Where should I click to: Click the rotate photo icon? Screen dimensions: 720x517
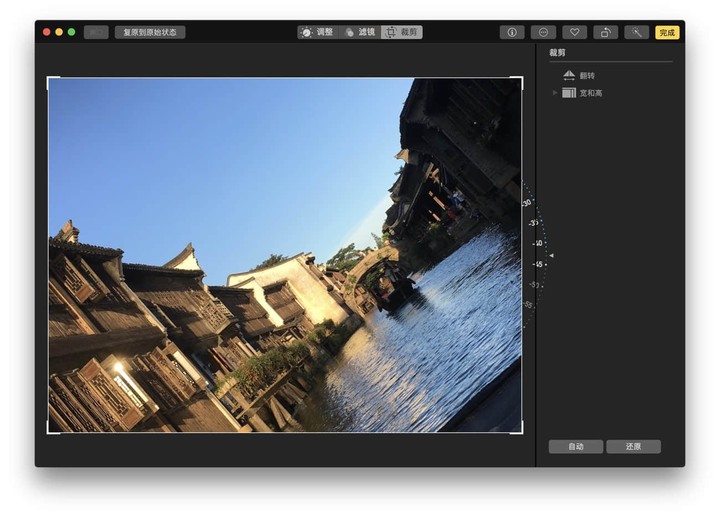pos(605,32)
